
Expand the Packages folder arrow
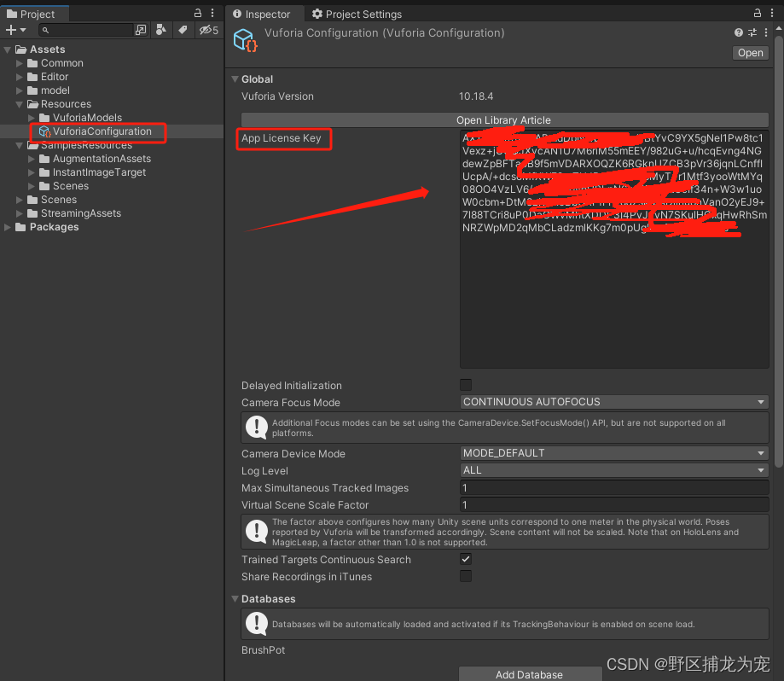tap(8, 227)
